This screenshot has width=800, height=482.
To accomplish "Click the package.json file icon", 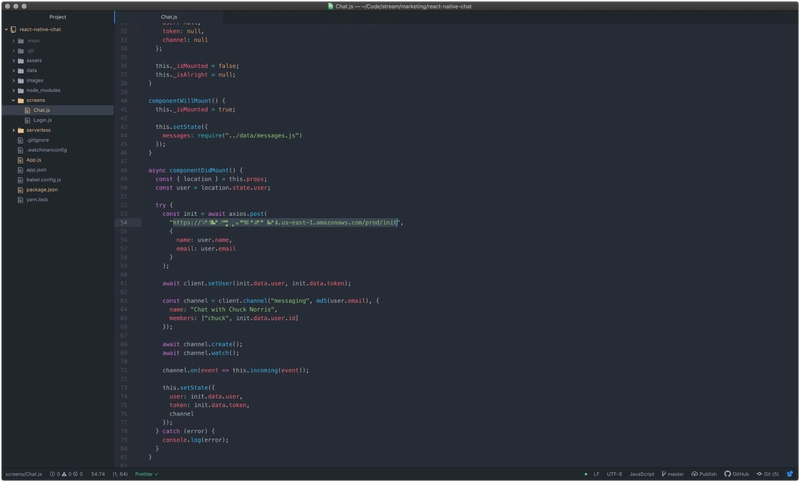I will click(20, 190).
